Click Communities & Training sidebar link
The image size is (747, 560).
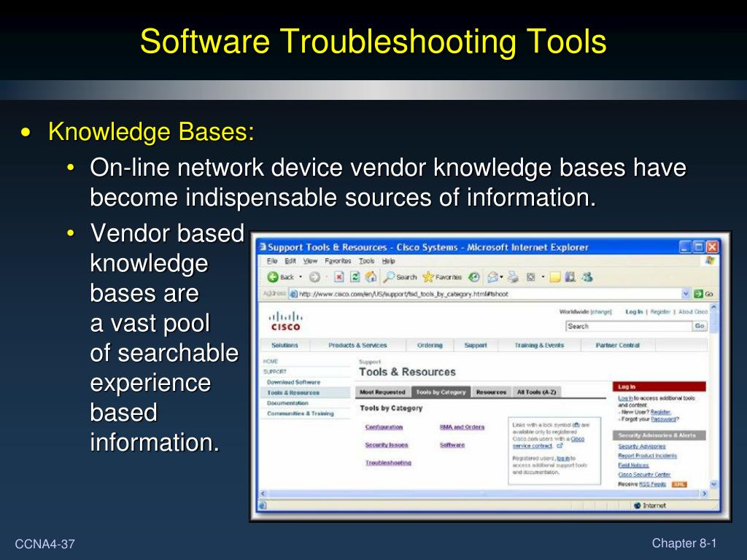point(300,413)
